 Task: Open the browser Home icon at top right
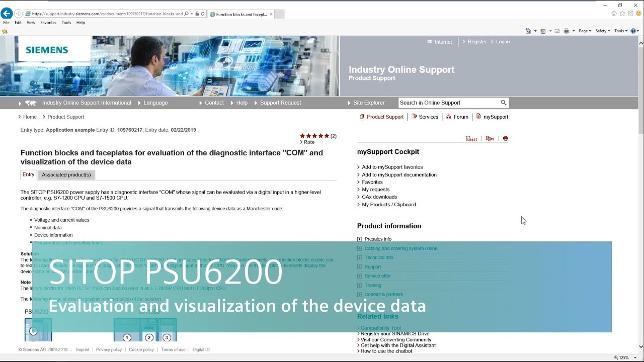pos(614,14)
